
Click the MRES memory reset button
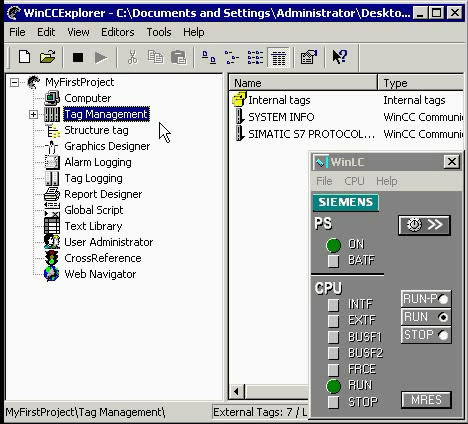pos(426,400)
